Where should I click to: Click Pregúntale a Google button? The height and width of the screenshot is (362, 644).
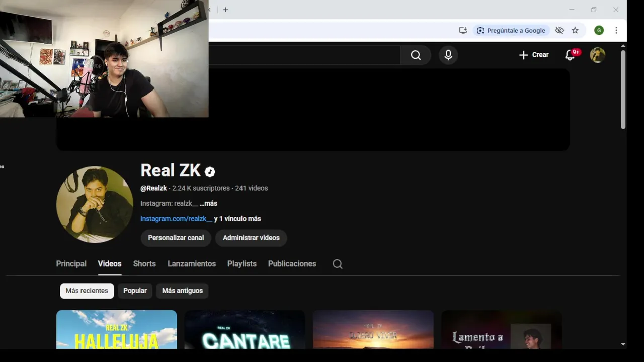coord(511,30)
